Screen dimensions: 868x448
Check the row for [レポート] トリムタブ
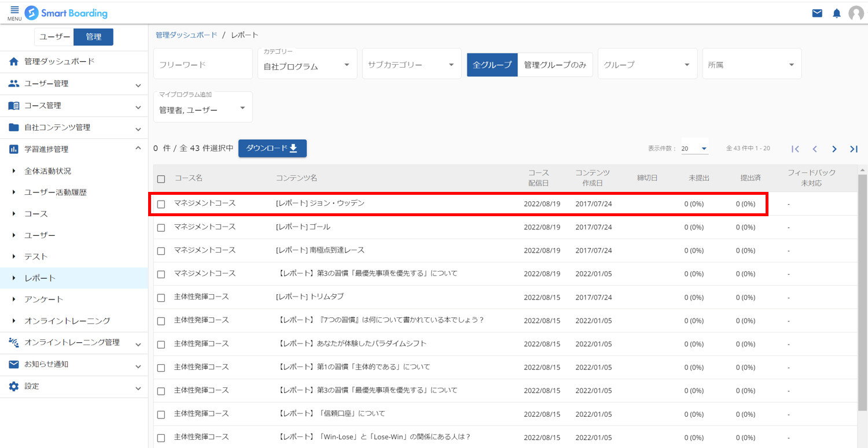click(161, 298)
